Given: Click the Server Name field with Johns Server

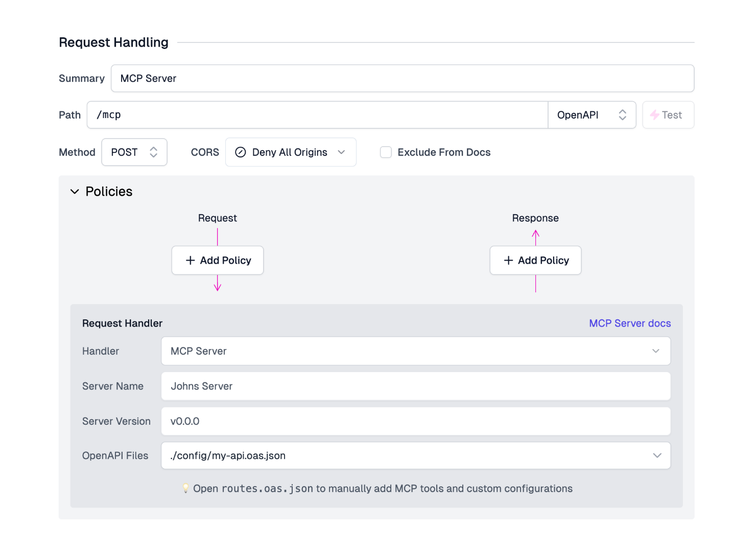Looking at the screenshot, I should click(x=416, y=386).
